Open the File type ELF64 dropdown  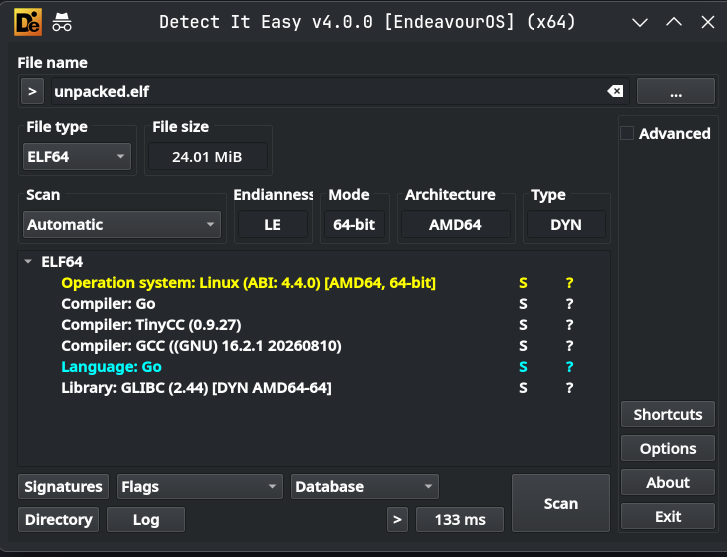(x=77, y=157)
